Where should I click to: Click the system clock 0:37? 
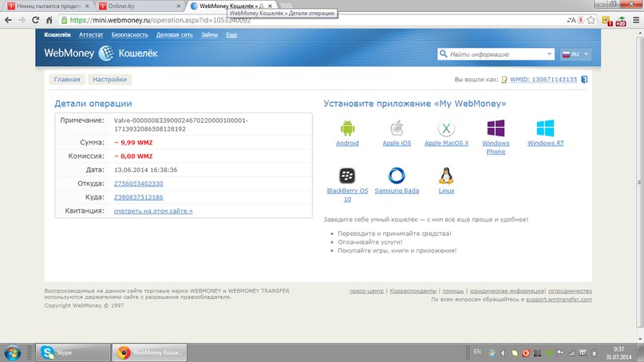click(618, 349)
